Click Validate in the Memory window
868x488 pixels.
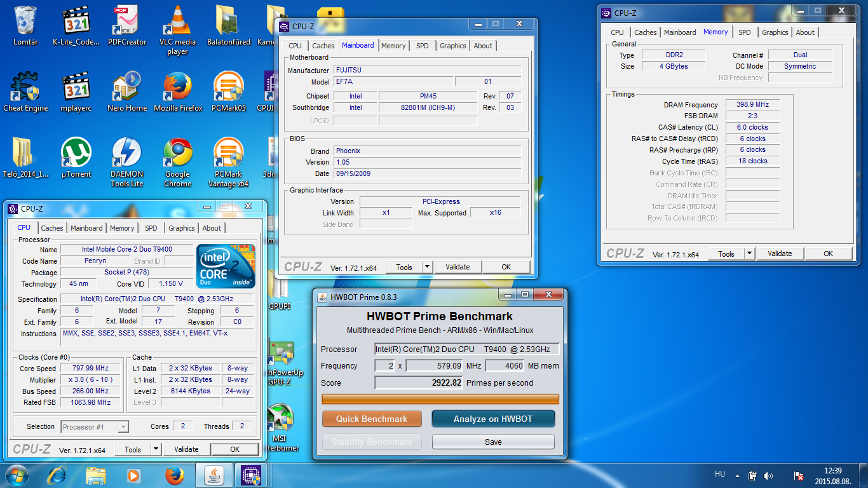[x=780, y=254]
